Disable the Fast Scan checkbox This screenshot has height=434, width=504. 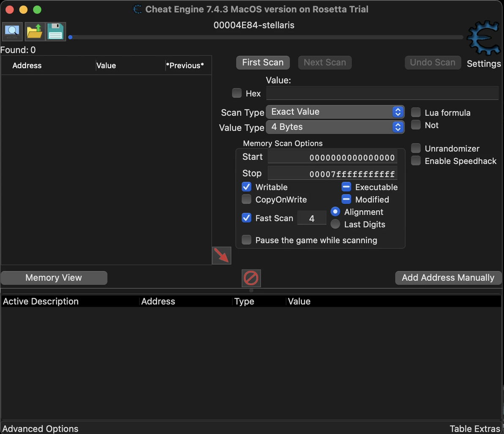pos(247,218)
